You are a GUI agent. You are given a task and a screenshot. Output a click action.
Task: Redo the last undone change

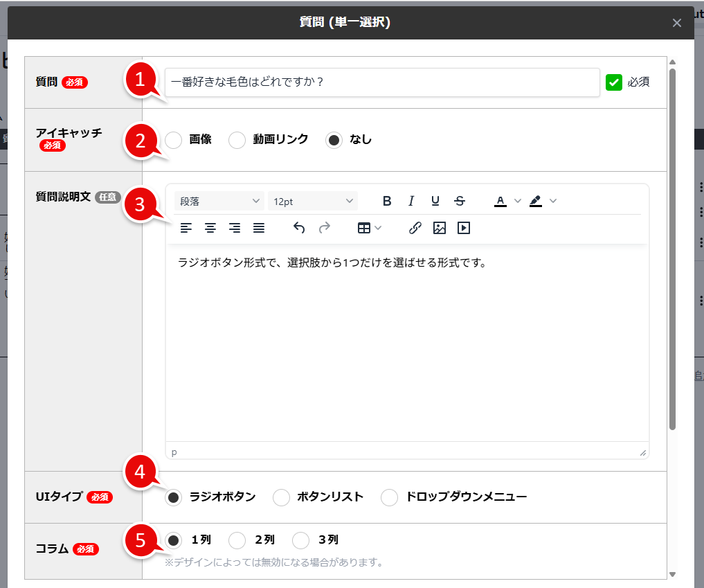pyautogui.click(x=324, y=227)
